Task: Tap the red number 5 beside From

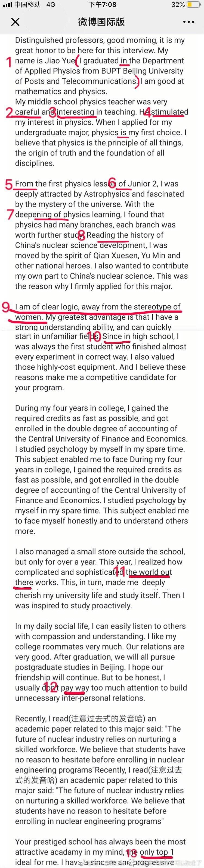Action: pos(9,185)
